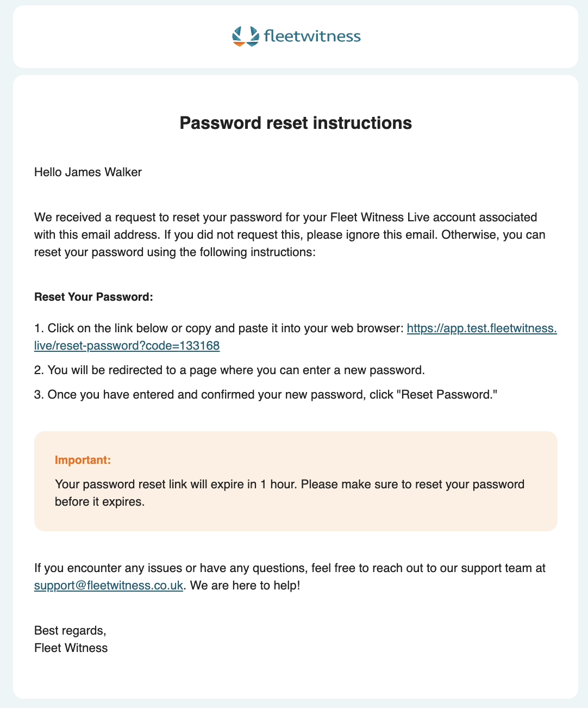
Task: Click the "Password reset instructions" heading
Action: coord(296,123)
